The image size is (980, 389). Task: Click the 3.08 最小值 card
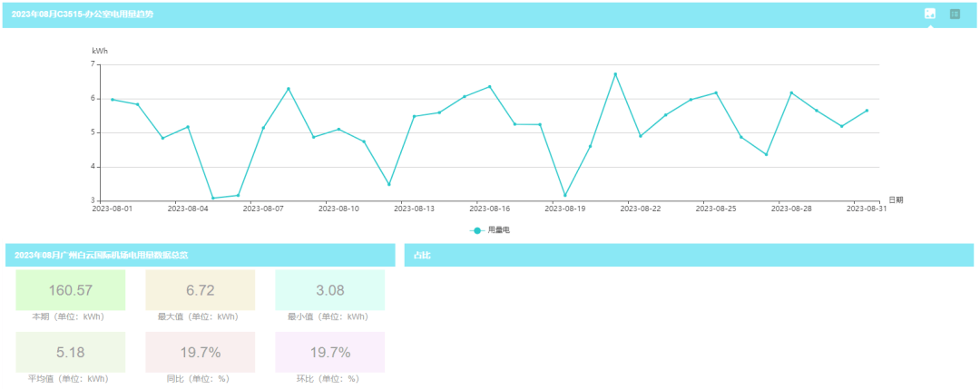click(x=329, y=290)
